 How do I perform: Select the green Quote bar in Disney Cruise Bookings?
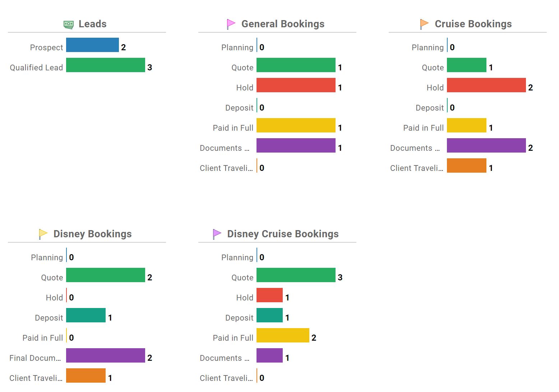tap(296, 275)
